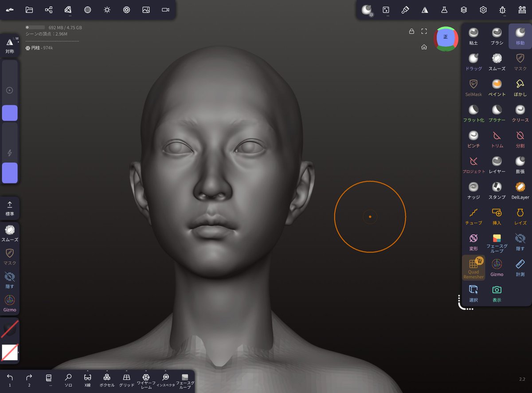This screenshot has height=393, width=532.
Task: Open the layers stack menu
Action: click(x=464, y=10)
